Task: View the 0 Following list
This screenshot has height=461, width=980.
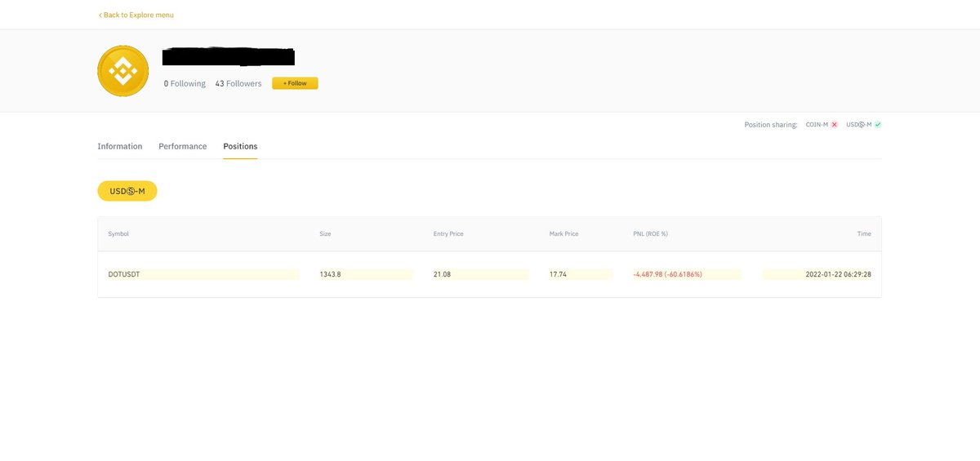Action: pos(185,83)
